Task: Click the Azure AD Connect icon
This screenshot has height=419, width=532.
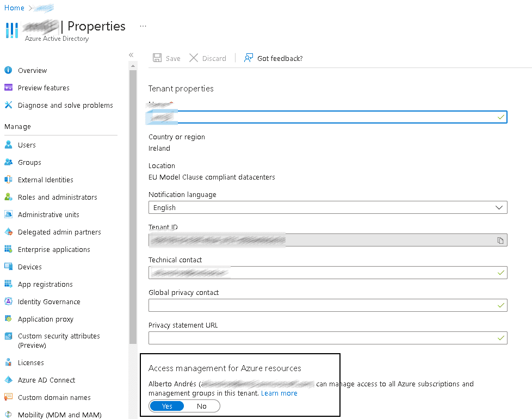Action: (x=9, y=380)
